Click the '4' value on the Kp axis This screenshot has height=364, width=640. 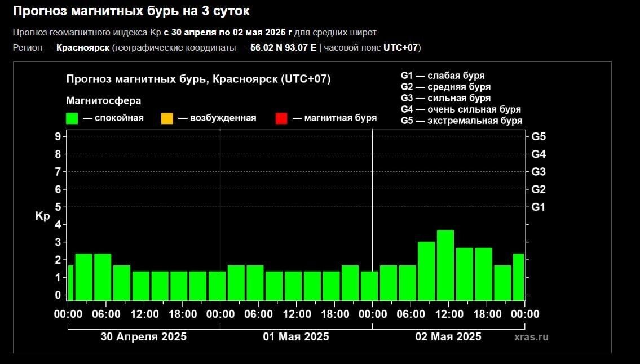pyautogui.click(x=58, y=224)
